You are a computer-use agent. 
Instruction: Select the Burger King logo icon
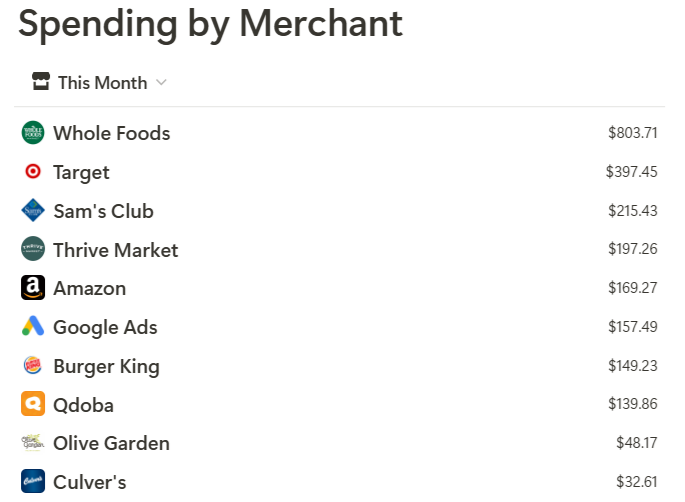33,365
